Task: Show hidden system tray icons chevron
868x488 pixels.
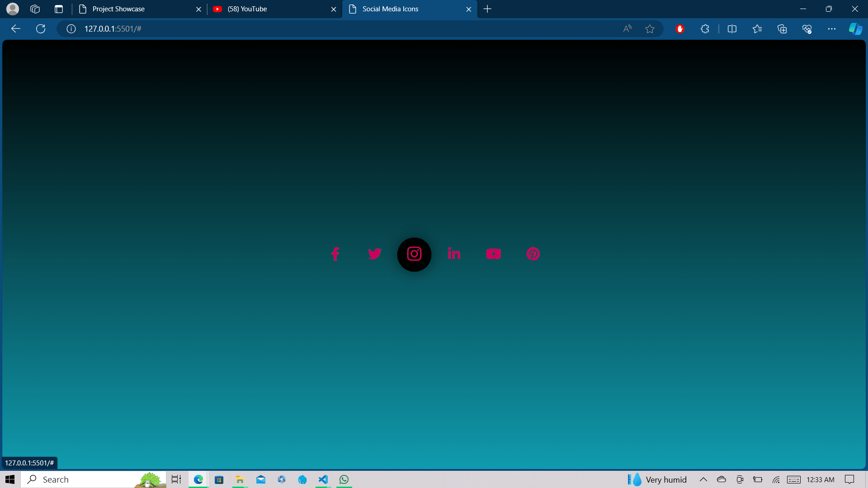Action: (x=703, y=479)
